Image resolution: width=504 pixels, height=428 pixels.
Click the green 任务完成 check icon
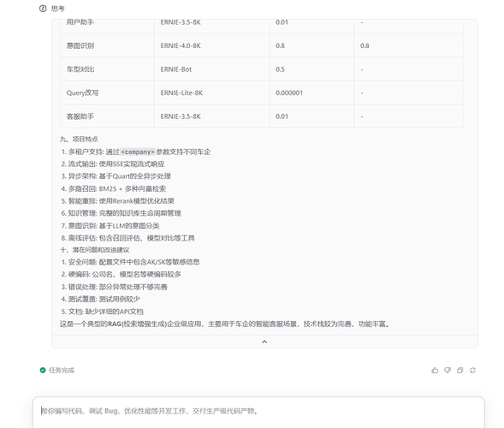[43, 370]
